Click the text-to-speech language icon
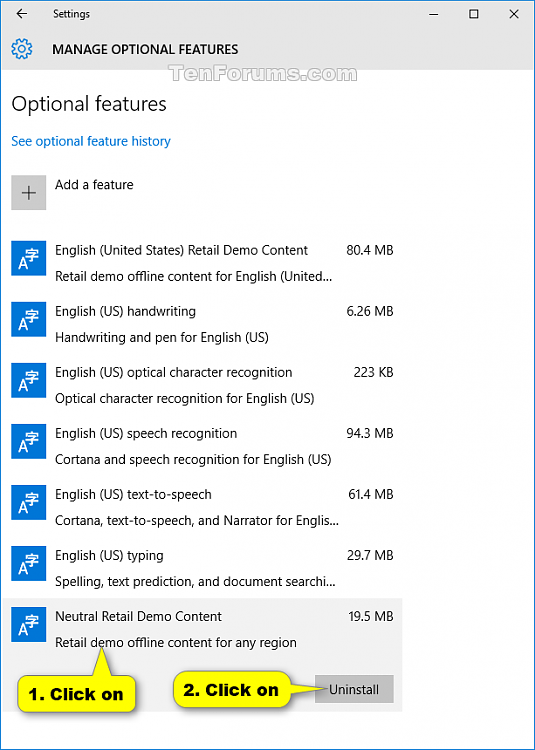Viewport: 535px width, 750px height. [x=29, y=502]
